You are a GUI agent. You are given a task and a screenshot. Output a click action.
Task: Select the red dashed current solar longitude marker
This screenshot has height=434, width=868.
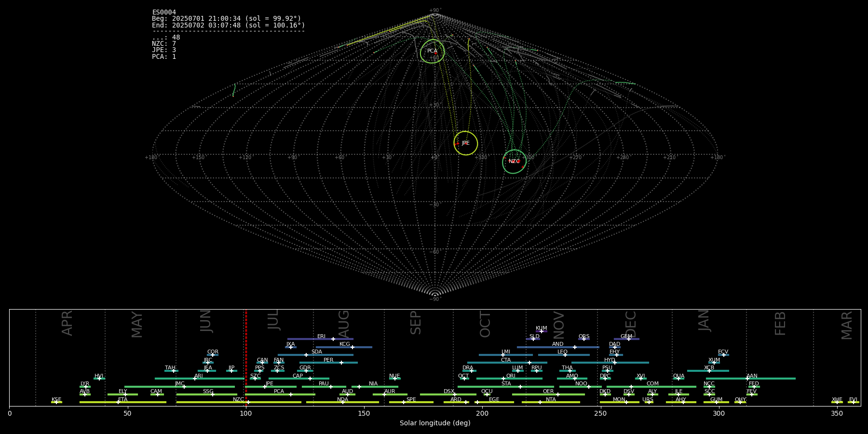pyautogui.click(x=246, y=357)
